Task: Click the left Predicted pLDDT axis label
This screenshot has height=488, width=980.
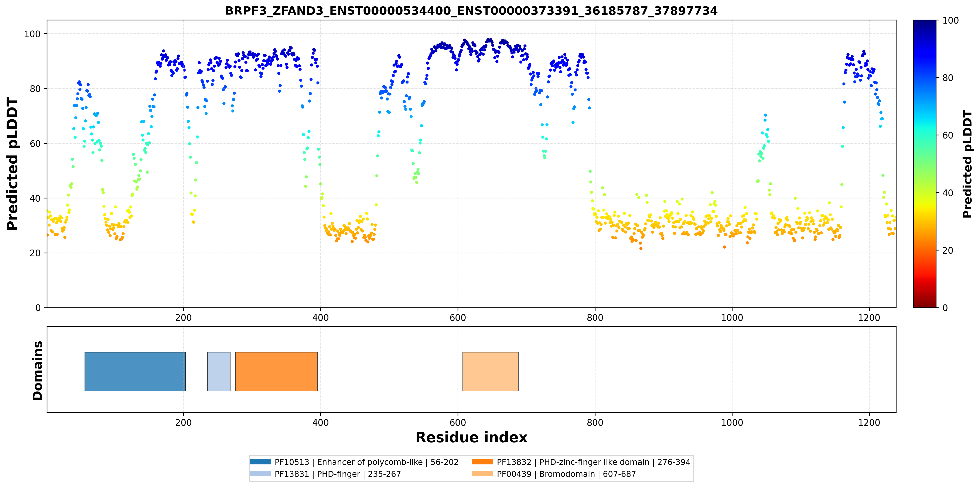Action: click(12, 164)
